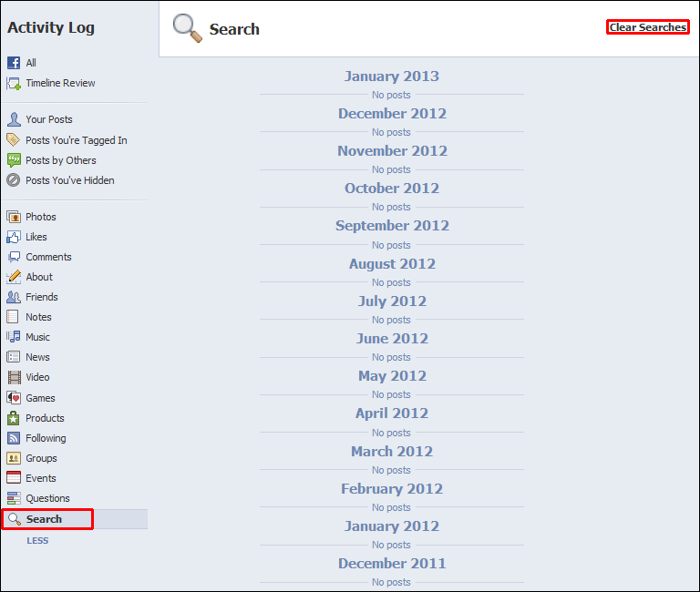Click the June 2012 heading

coord(392,339)
